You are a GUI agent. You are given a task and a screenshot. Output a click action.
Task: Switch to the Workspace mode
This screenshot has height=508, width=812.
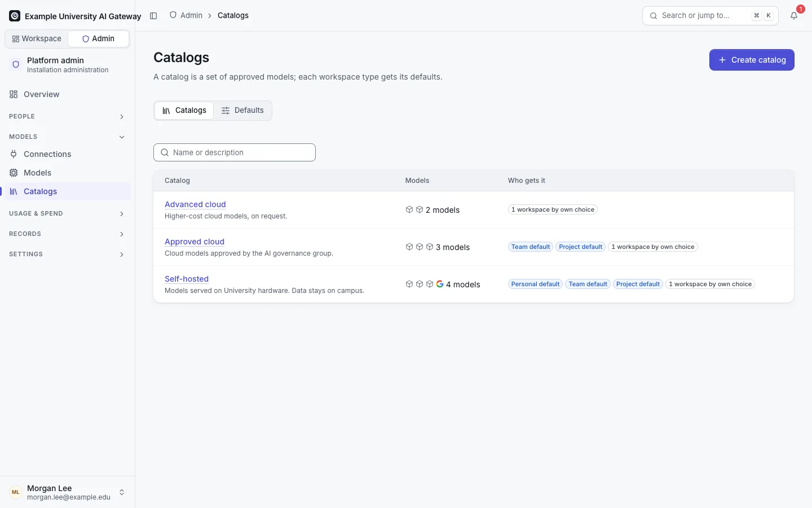(37, 38)
